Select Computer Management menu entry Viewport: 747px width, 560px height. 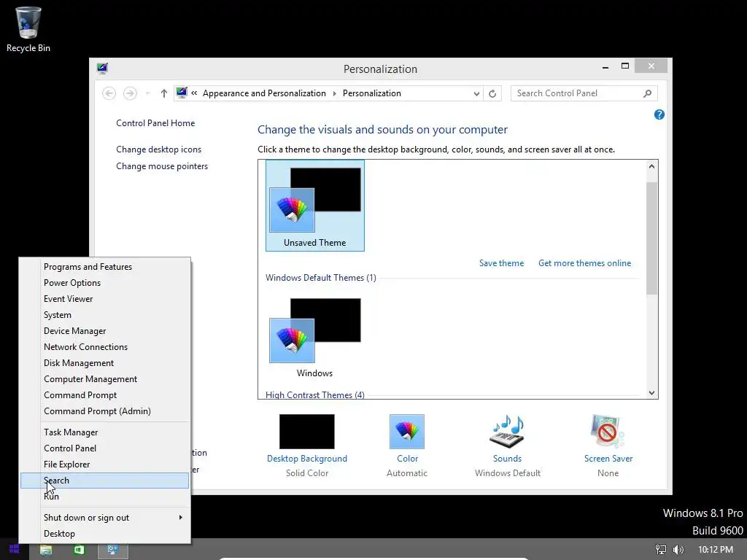click(105, 379)
